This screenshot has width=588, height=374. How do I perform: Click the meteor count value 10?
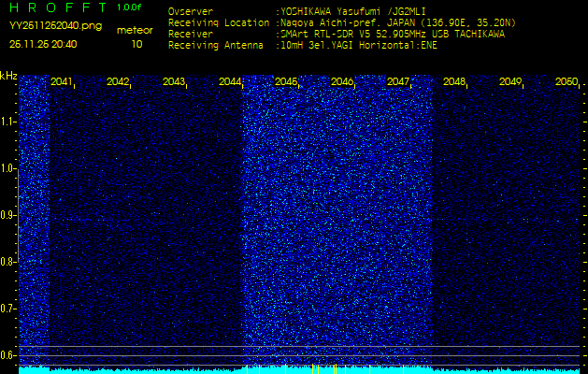tap(136, 44)
